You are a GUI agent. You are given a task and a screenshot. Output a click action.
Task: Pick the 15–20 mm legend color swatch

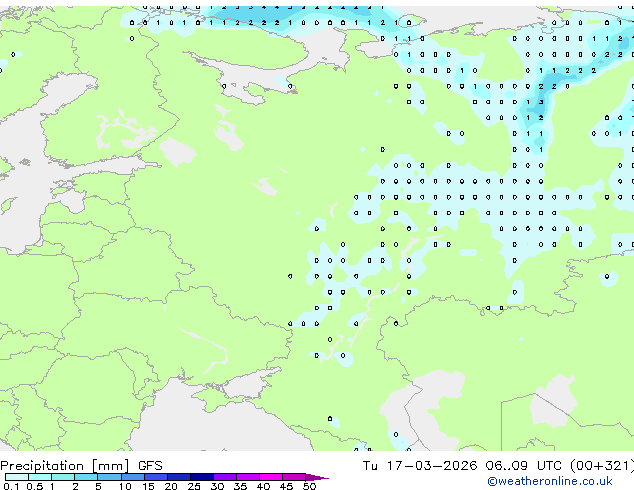156,477
